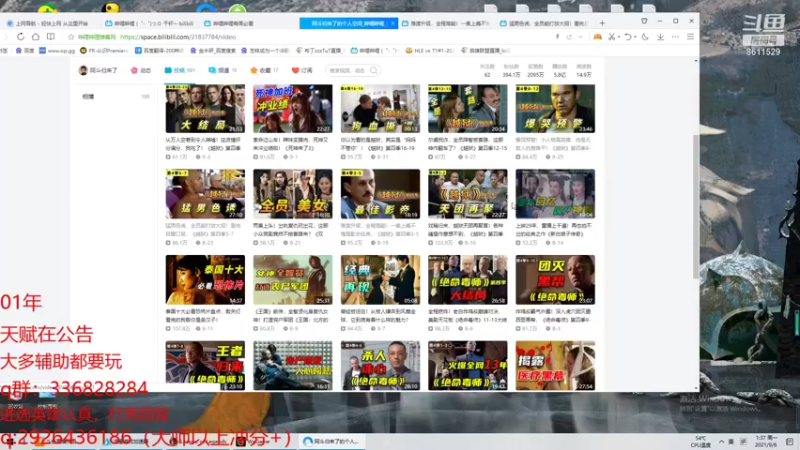The image size is (800, 450).
Task: Open the 关注数 62 following stat
Action: coord(487,70)
